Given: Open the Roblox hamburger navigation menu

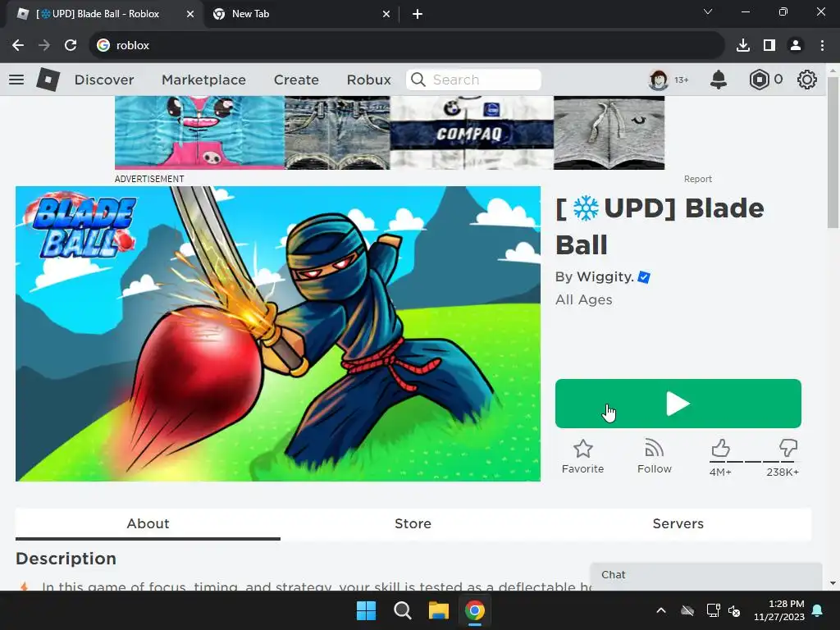Looking at the screenshot, I should coord(16,80).
